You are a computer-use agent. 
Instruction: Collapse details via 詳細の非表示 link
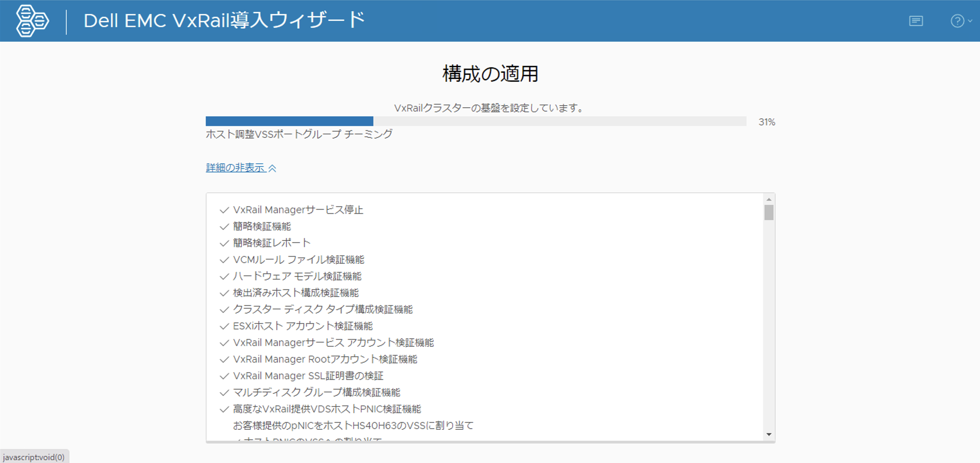235,167
